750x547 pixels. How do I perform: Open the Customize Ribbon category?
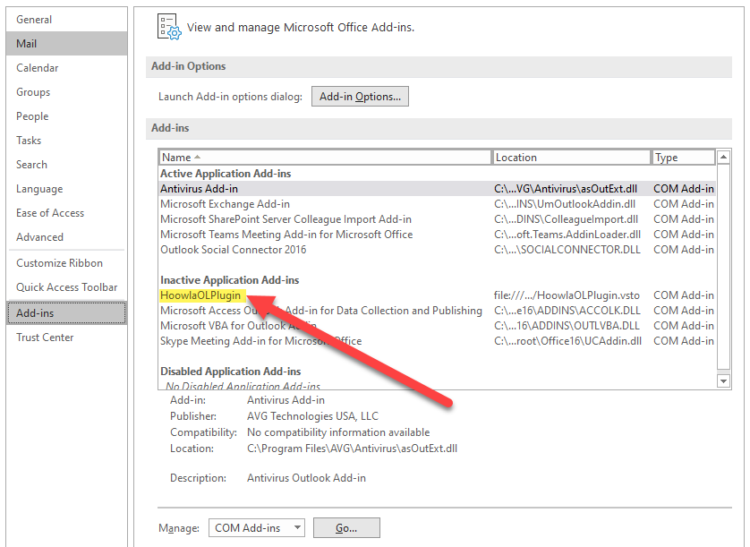point(59,263)
